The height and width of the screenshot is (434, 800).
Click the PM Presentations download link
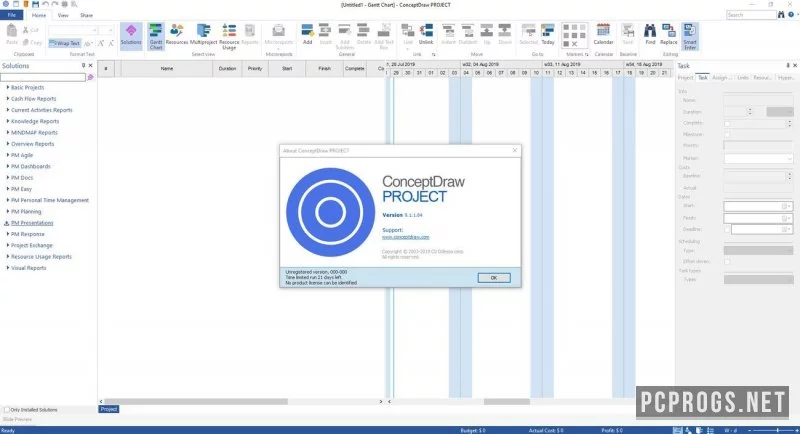(32, 222)
